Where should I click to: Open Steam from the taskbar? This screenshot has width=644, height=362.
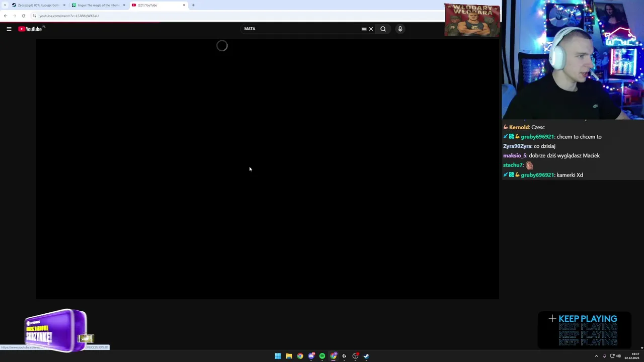[366, 356]
